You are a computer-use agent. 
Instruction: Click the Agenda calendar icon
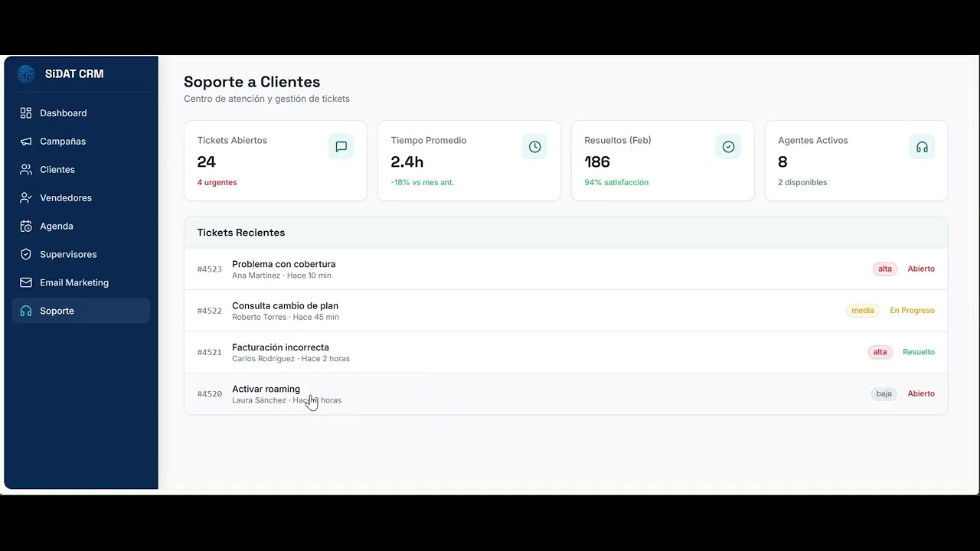[26, 226]
